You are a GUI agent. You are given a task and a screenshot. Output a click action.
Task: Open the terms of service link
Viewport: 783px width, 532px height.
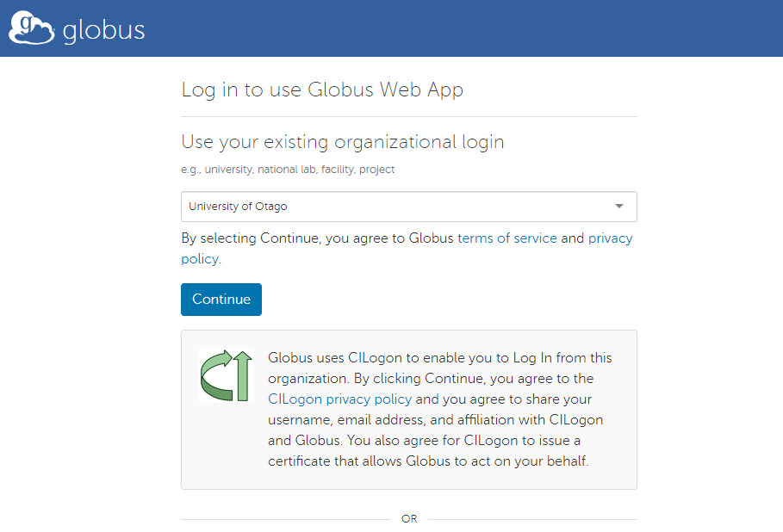tap(506, 238)
